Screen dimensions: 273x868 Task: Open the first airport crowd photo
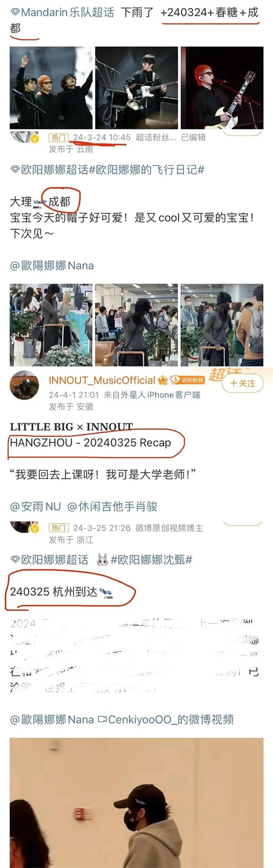click(51, 325)
